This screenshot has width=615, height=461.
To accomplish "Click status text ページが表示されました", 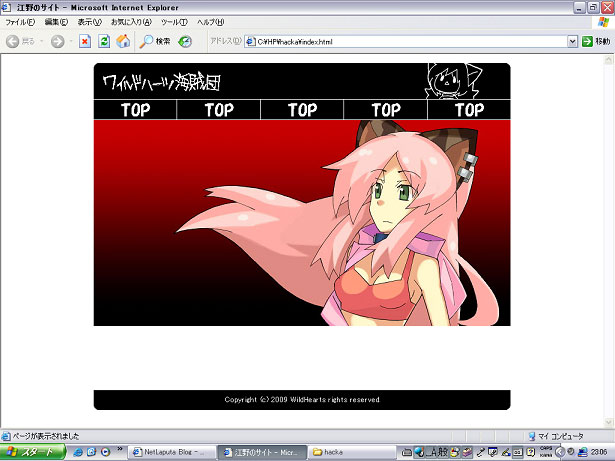I will coord(46,436).
